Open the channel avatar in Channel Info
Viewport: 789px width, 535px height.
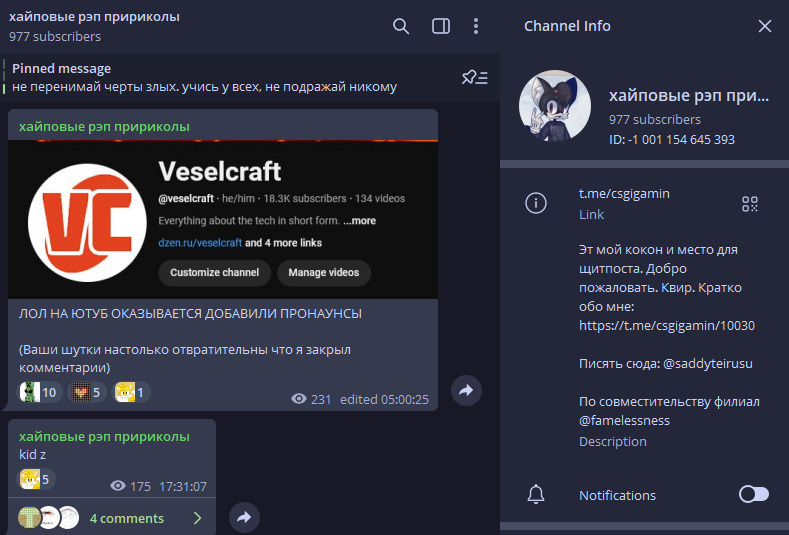pyautogui.click(x=555, y=106)
